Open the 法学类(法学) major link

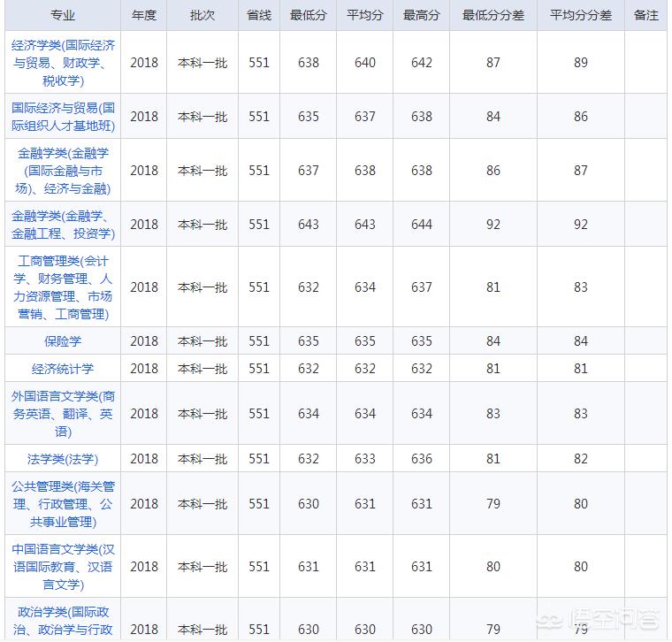[63, 459]
